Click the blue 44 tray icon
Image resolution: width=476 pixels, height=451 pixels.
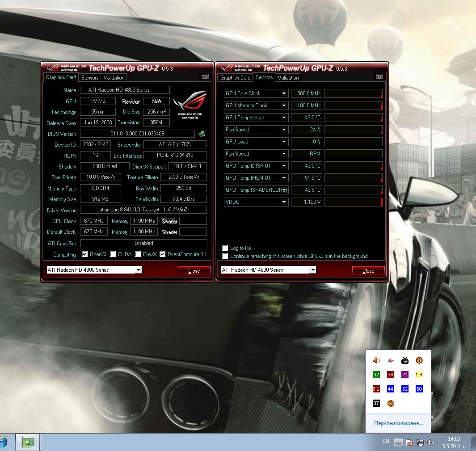pos(390,389)
